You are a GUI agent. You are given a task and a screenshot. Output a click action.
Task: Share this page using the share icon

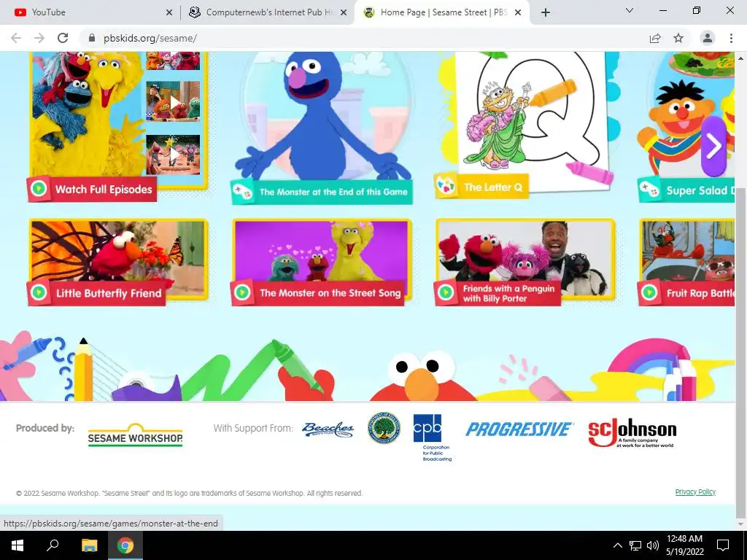[x=655, y=38]
